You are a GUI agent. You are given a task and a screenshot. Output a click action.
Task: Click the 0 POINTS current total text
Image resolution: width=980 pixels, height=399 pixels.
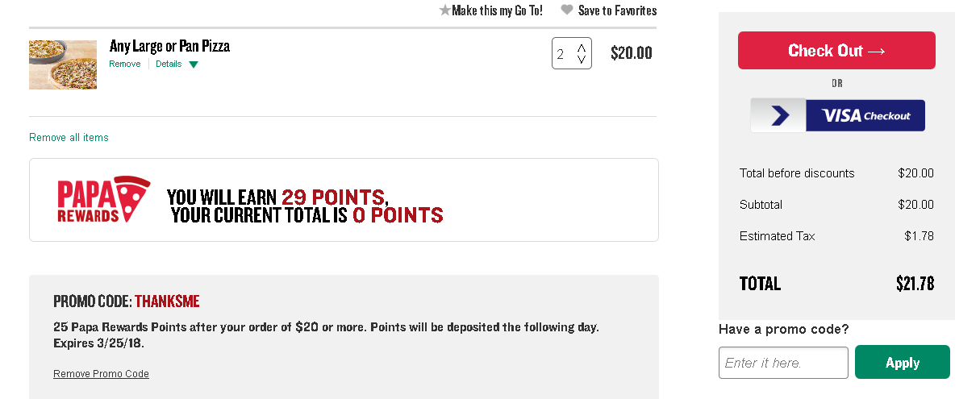click(398, 215)
